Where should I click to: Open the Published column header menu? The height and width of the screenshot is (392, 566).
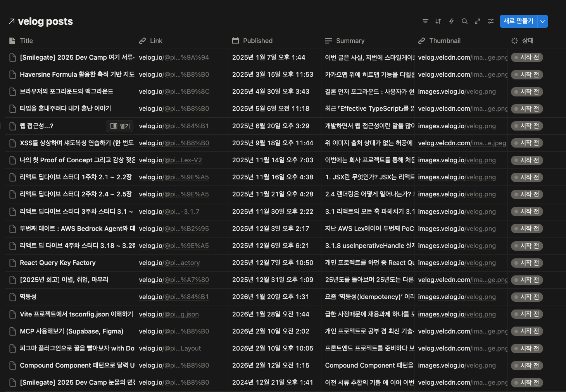[x=274, y=41]
